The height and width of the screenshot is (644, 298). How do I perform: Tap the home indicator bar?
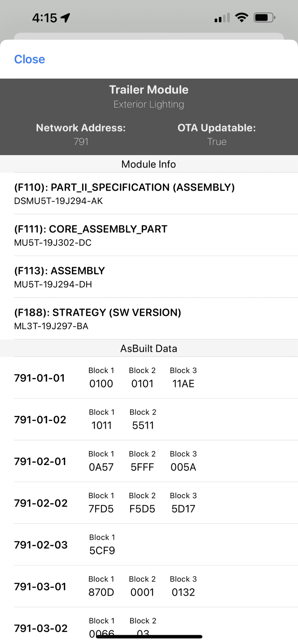click(149, 636)
